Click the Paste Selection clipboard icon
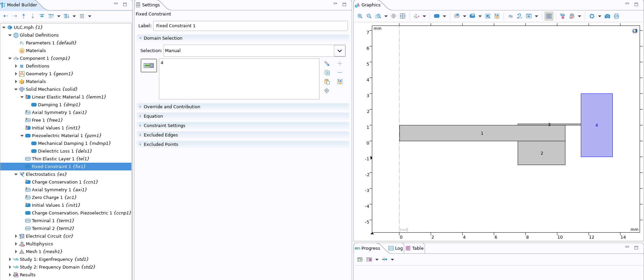This screenshot has width=644, height=280. (x=327, y=82)
